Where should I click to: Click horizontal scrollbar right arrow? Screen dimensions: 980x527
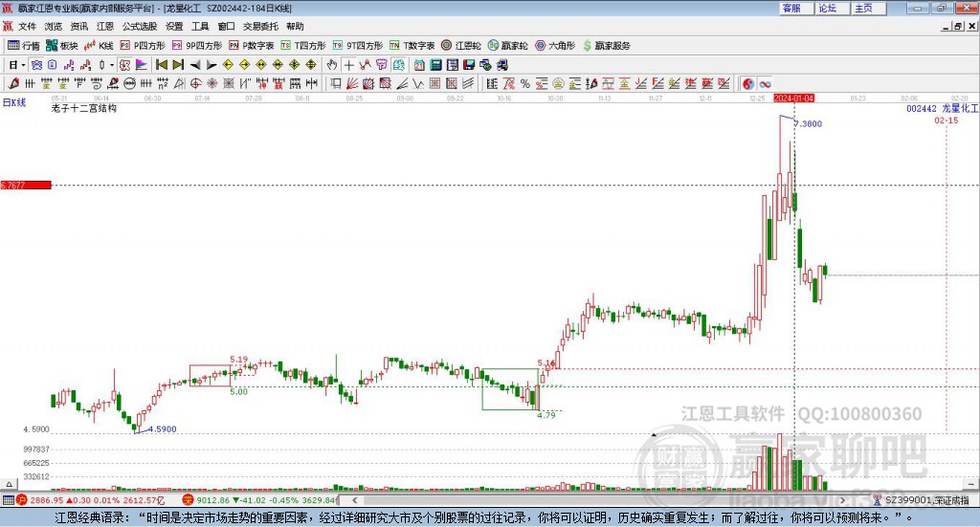[842, 499]
